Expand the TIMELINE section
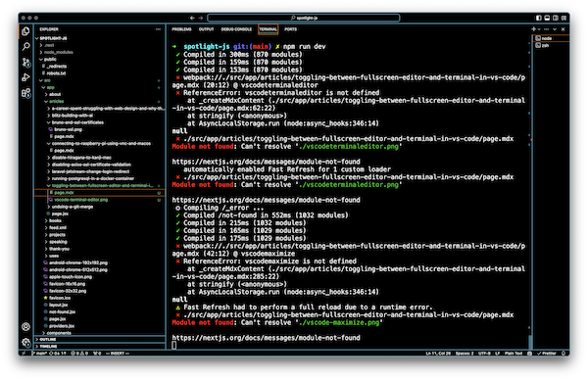588x380 pixels. (99, 347)
